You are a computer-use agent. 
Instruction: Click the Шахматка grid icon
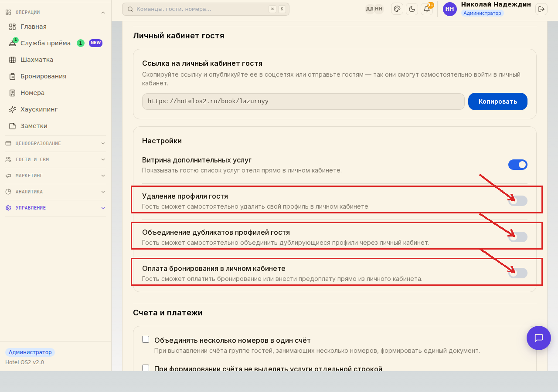coord(12,60)
